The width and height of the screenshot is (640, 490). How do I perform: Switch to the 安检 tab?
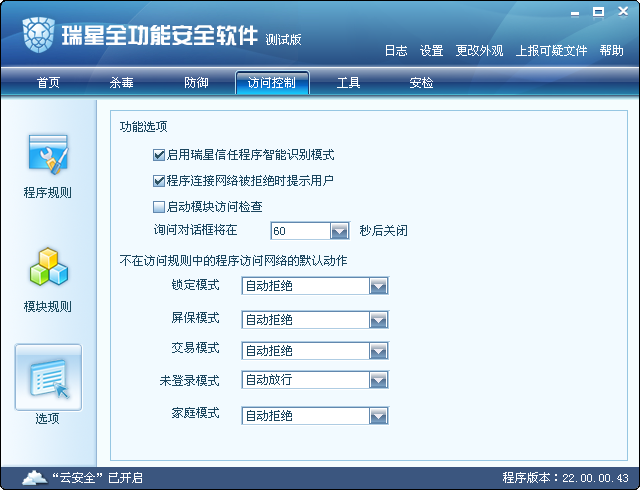click(421, 83)
